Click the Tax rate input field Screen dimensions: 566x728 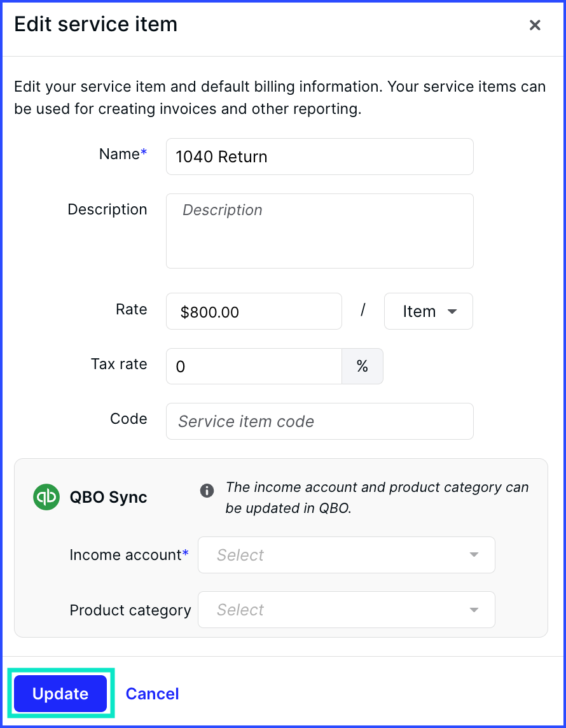click(254, 367)
